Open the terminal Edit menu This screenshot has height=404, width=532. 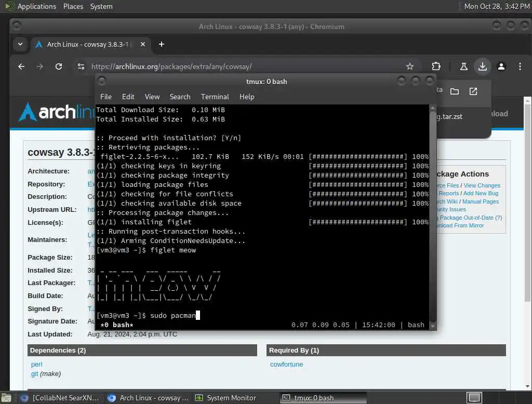128,97
